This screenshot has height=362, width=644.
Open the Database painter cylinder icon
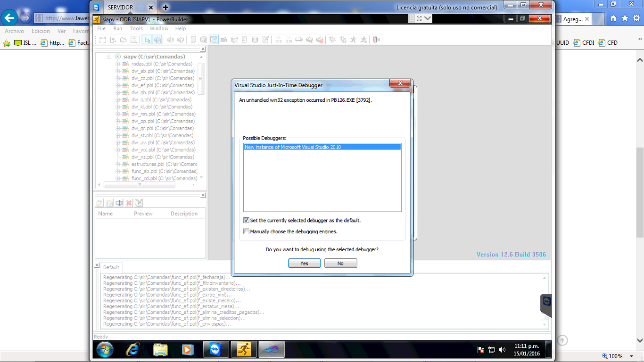(255, 40)
